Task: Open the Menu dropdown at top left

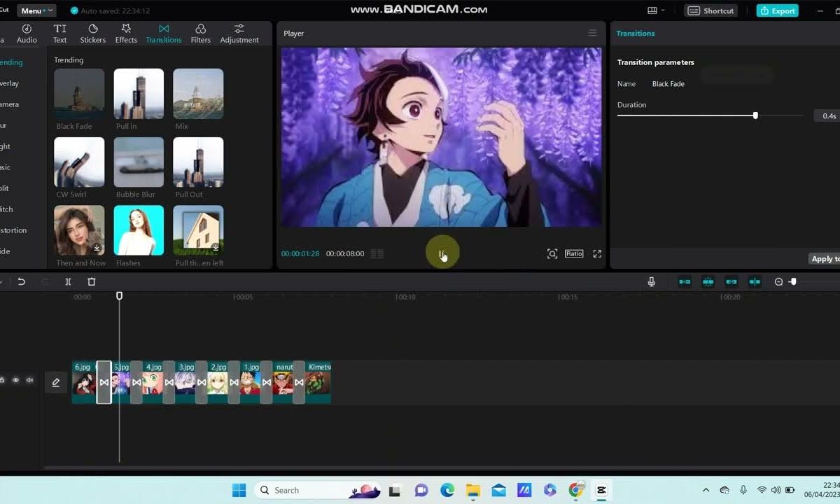Action: pos(36,10)
